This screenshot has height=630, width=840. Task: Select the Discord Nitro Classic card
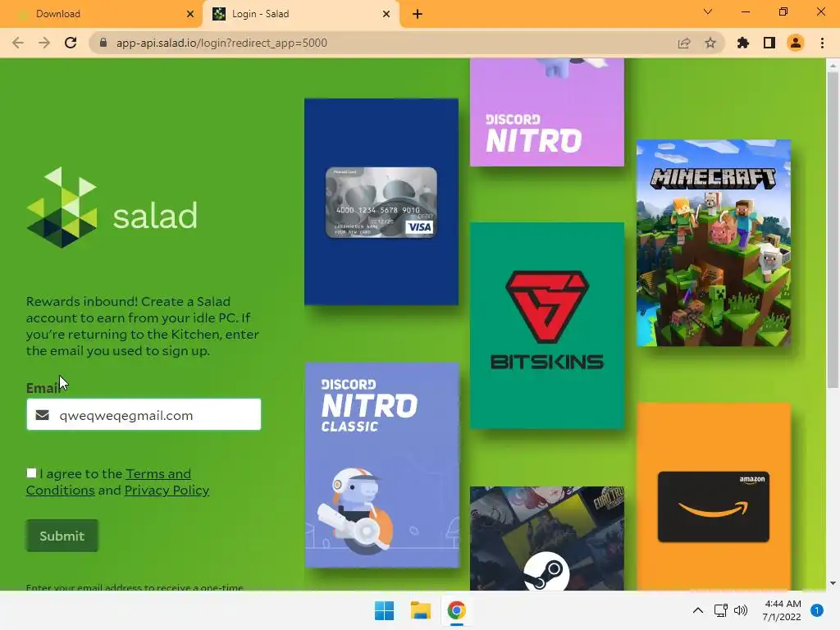click(382, 465)
